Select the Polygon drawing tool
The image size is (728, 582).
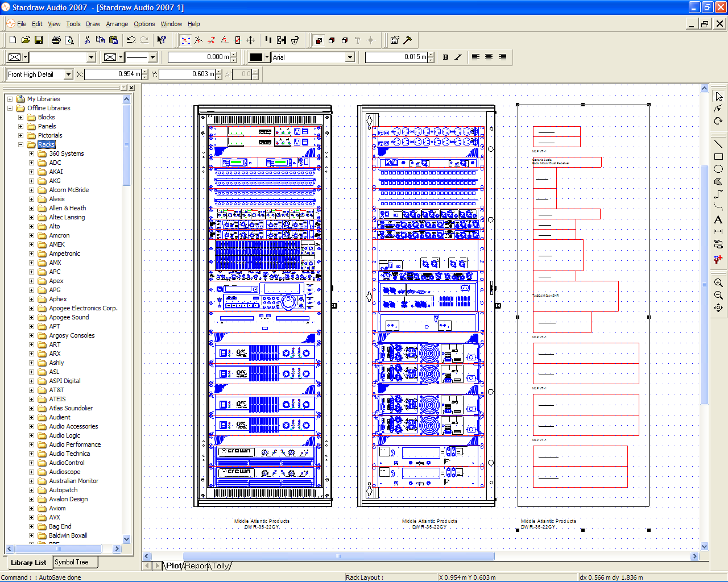[x=718, y=181]
